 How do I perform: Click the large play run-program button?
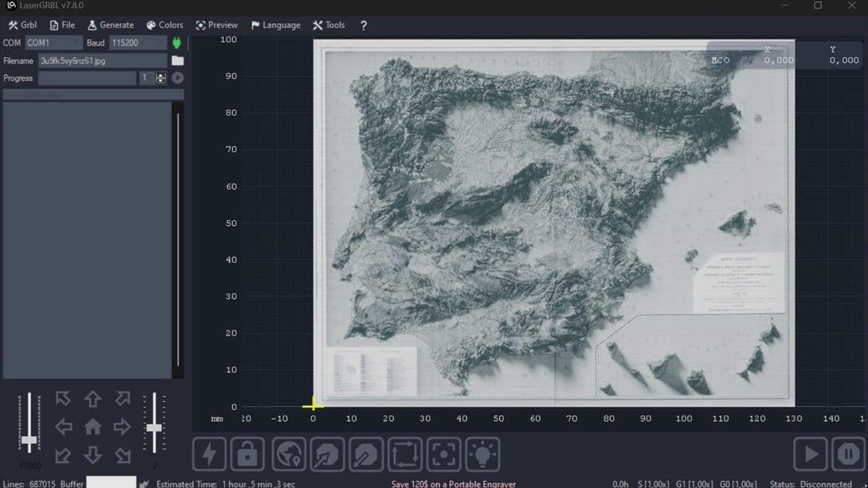coord(812,454)
